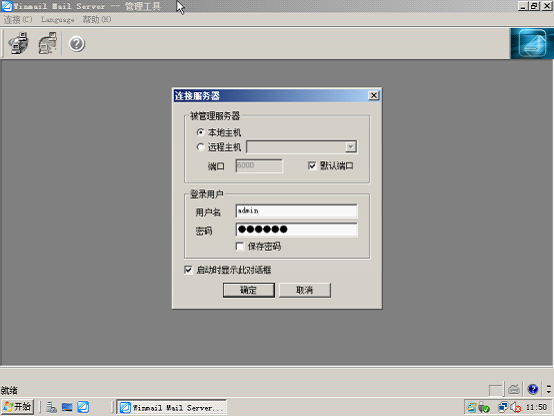The width and height of the screenshot is (554, 416).
Task: Click blue help icon in status bar
Action: (532, 389)
